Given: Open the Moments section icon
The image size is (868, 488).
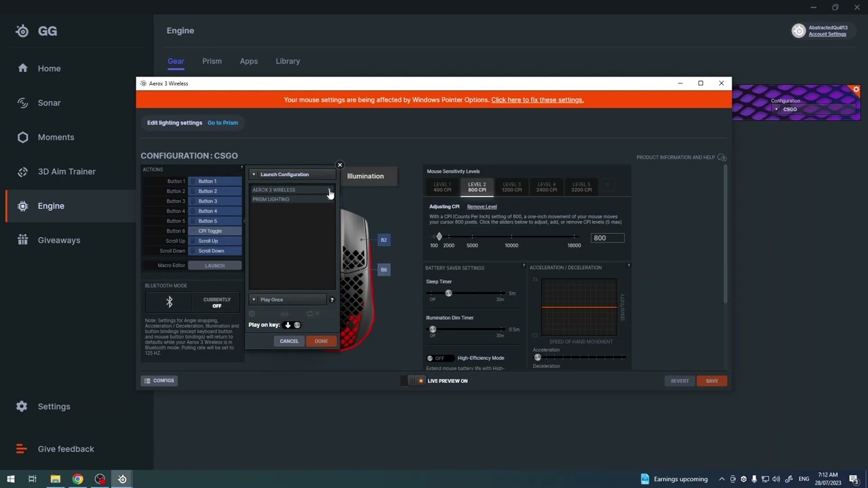Looking at the screenshot, I should click(x=22, y=137).
